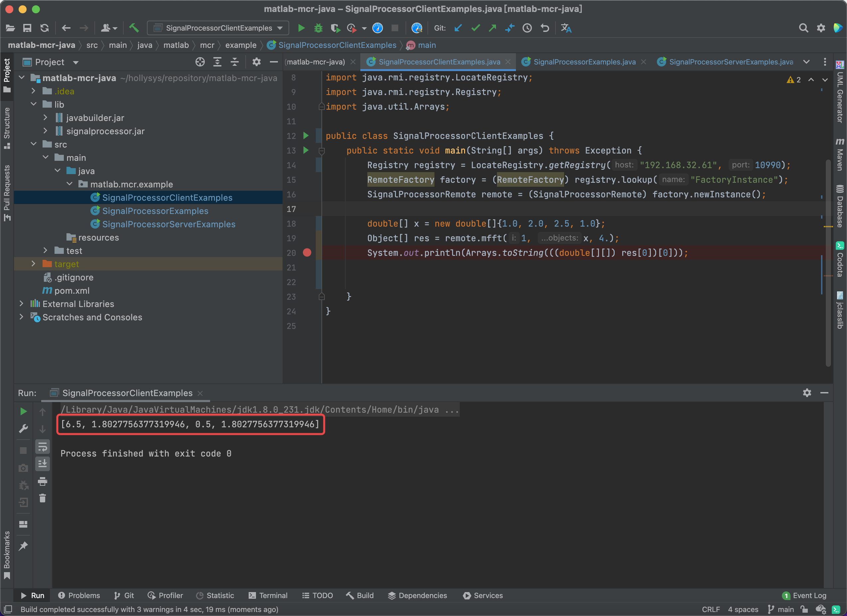This screenshot has height=616, width=847.
Task: Click Print icon in Run console
Action: point(43,481)
